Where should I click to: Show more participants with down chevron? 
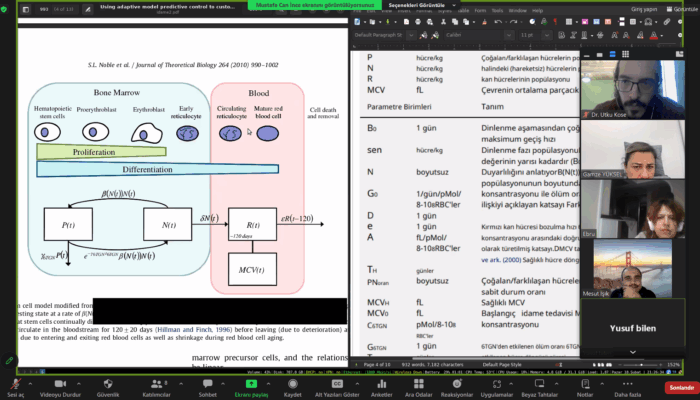[x=631, y=351]
